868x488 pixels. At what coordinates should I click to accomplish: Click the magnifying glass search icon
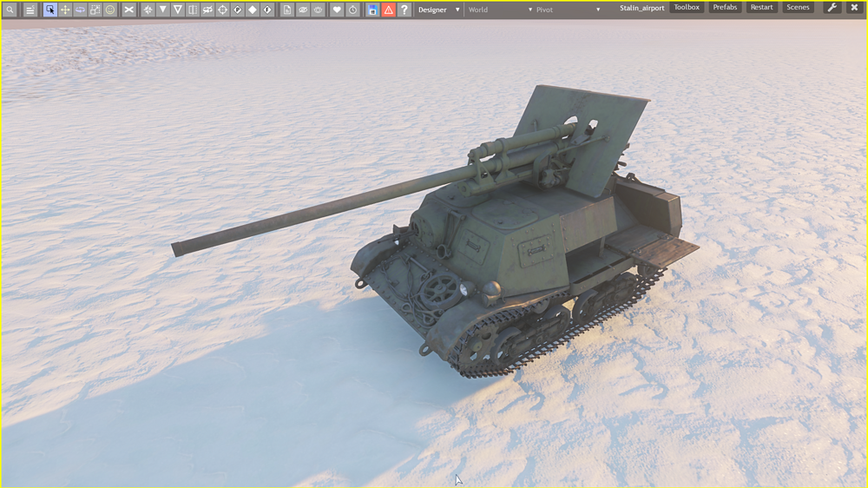[10, 10]
